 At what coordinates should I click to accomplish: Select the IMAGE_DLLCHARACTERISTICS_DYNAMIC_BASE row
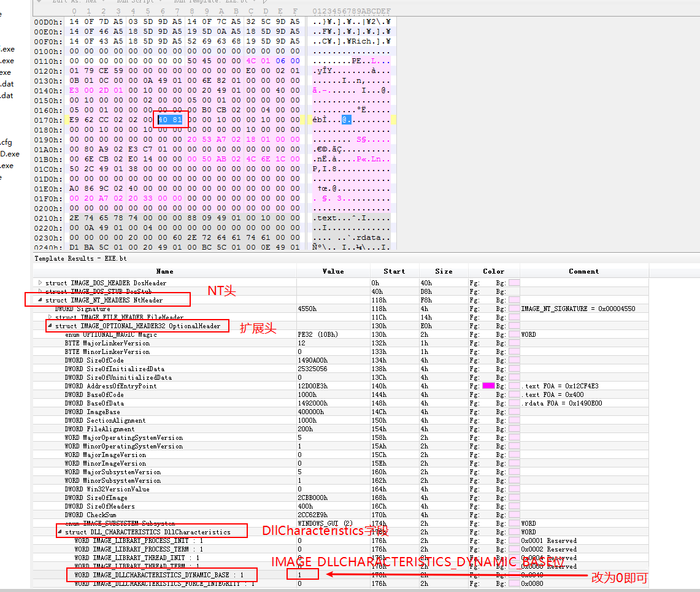pyautogui.click(x=340, y=575)
